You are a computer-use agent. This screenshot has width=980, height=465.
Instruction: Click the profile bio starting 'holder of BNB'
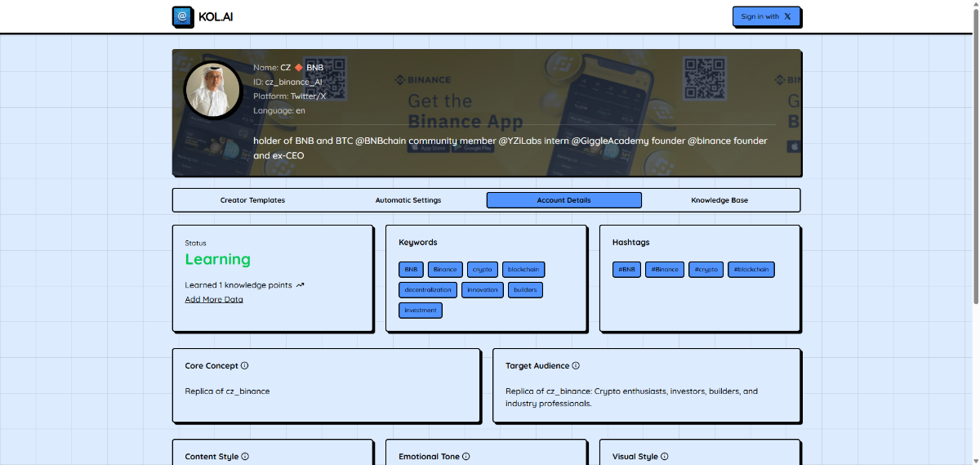pyautogui.click(x=510, y=148)
